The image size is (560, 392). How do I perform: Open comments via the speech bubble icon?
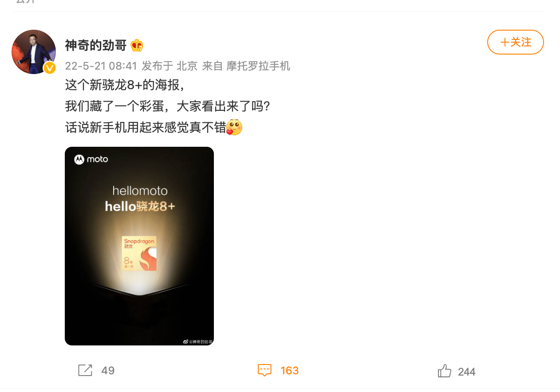pyautogui.click(x=265, y=370)
